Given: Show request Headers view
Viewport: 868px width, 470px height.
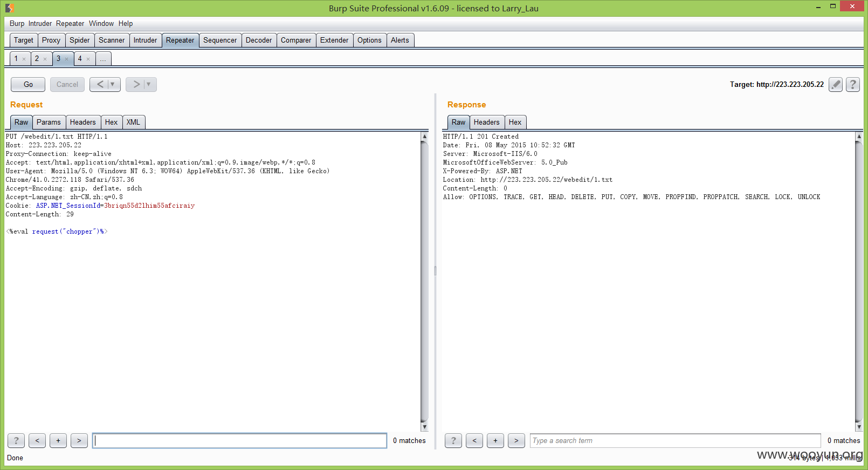Looking at the screenshot, I should (x=83, y=122).
